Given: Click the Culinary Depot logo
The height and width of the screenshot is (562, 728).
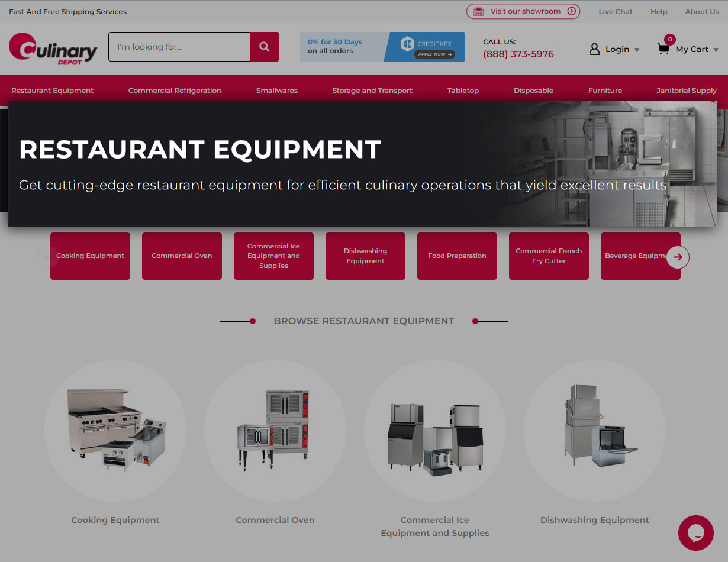Looking at the screenshot, I should pyautogui.click(x=52, y=49).
